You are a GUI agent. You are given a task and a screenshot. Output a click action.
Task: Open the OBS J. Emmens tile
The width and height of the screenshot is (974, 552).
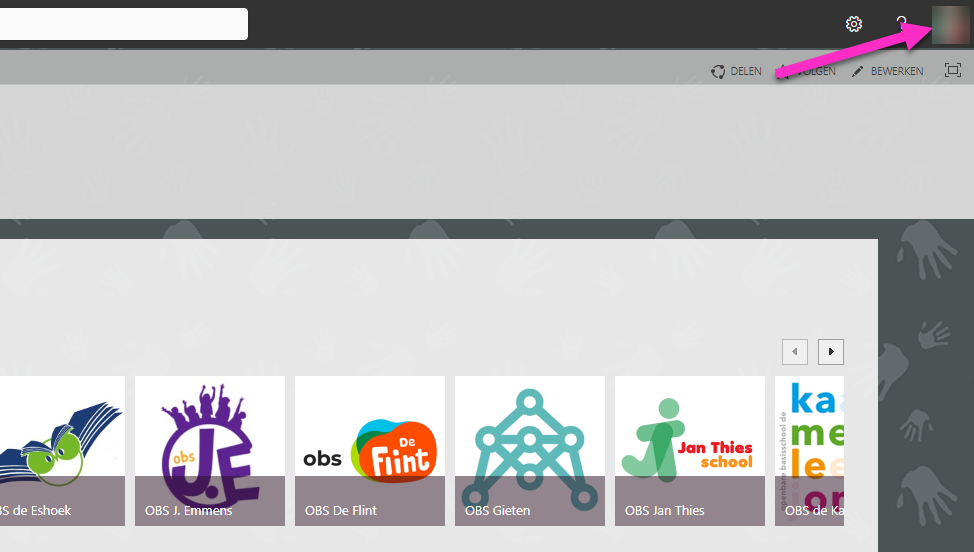210,451
